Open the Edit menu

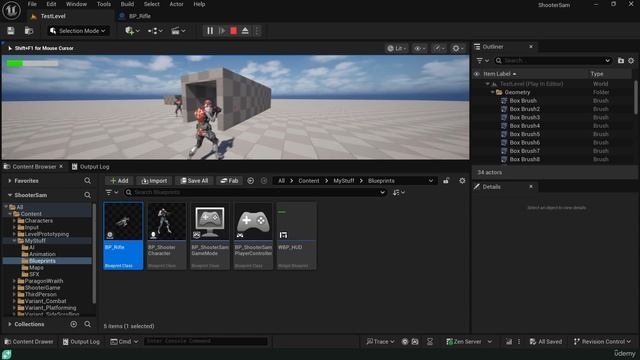click(x=51, y=4)
